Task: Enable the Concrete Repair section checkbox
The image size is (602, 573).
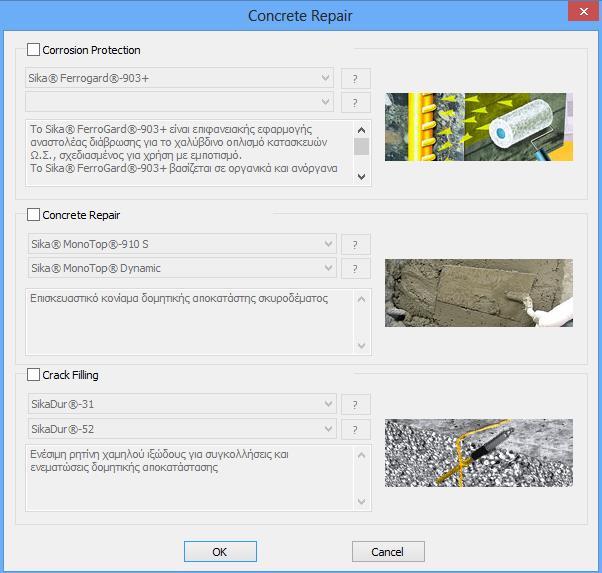Action: click(33, 215)
